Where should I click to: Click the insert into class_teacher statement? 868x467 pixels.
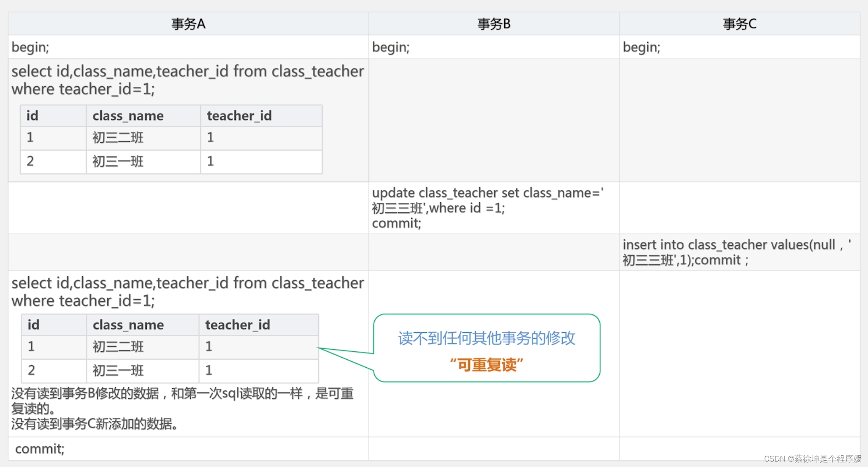tap(736, 252)
